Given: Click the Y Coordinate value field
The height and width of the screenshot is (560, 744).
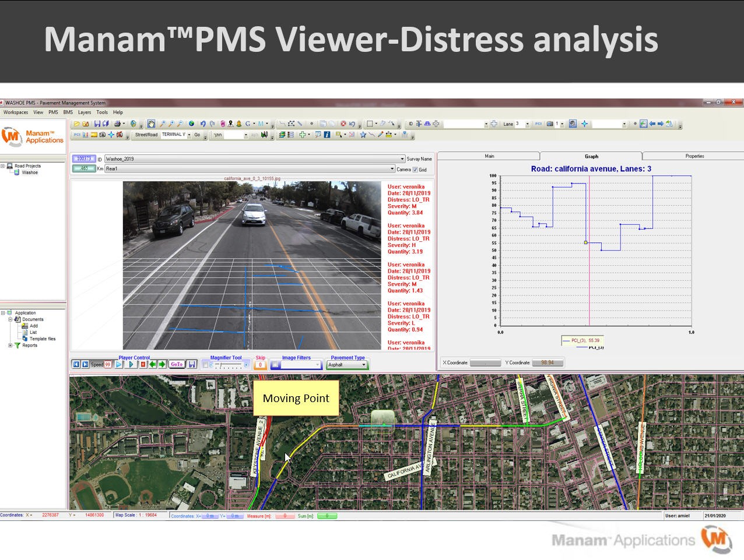Looking at the screenshot, I should tap(548, 363).
